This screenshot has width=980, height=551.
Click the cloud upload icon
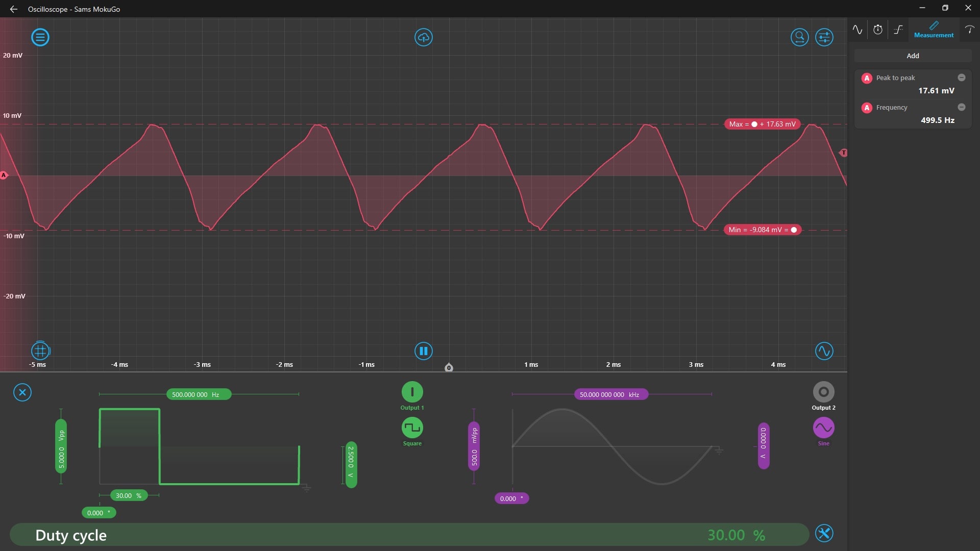click(x=423, y=37)
